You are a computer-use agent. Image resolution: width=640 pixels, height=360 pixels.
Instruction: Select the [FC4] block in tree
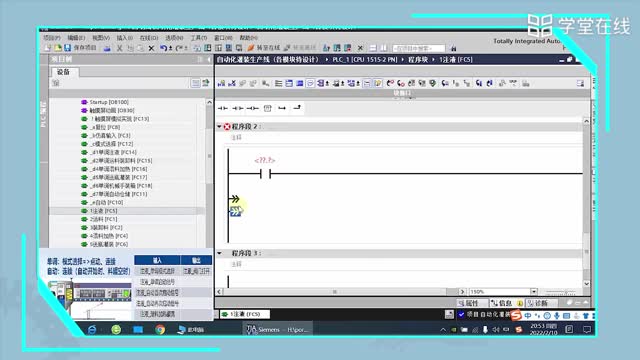coord(105,236)
